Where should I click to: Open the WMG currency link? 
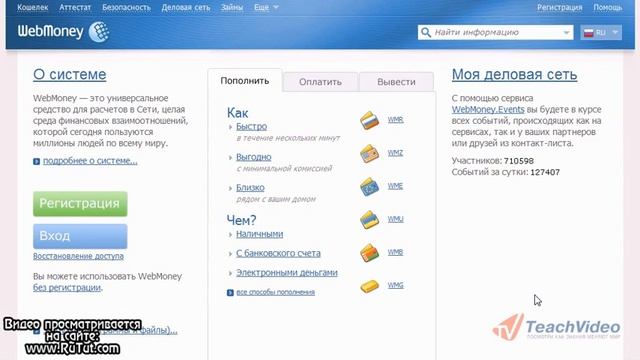pyautogui.click(x=396, y=285)
